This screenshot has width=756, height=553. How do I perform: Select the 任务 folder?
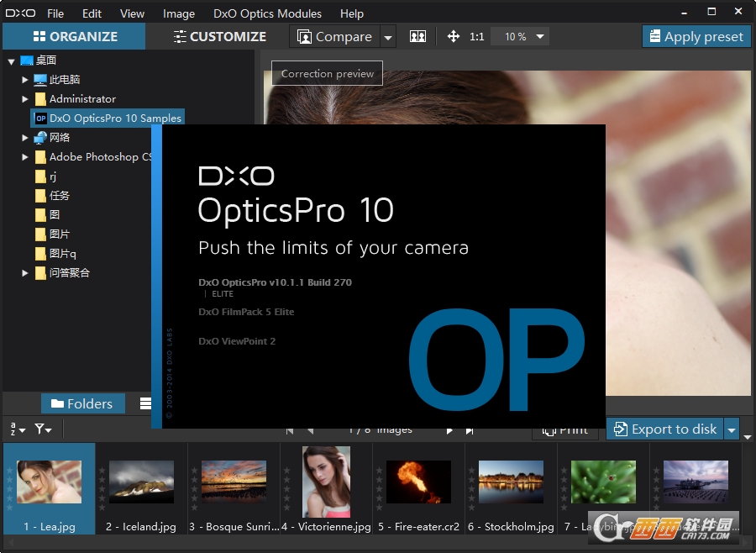[x=52, y=196]
